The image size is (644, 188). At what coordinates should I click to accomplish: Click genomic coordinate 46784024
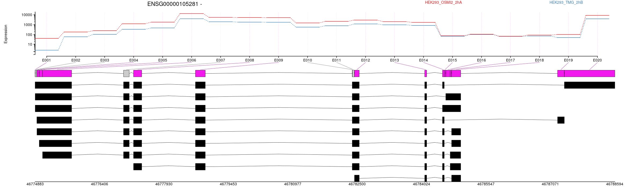[422, 184]
